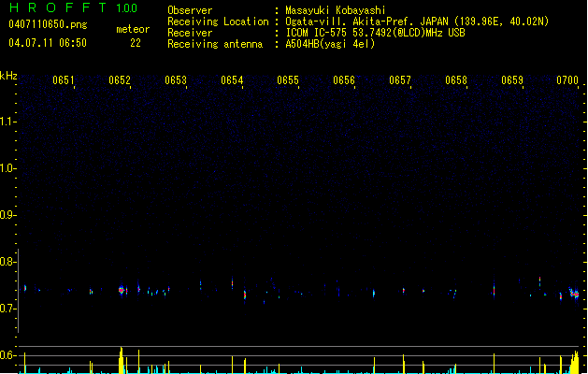The image size is (588, 374).
Task: Click the Observer field label
Action: [x=190, y=10]
